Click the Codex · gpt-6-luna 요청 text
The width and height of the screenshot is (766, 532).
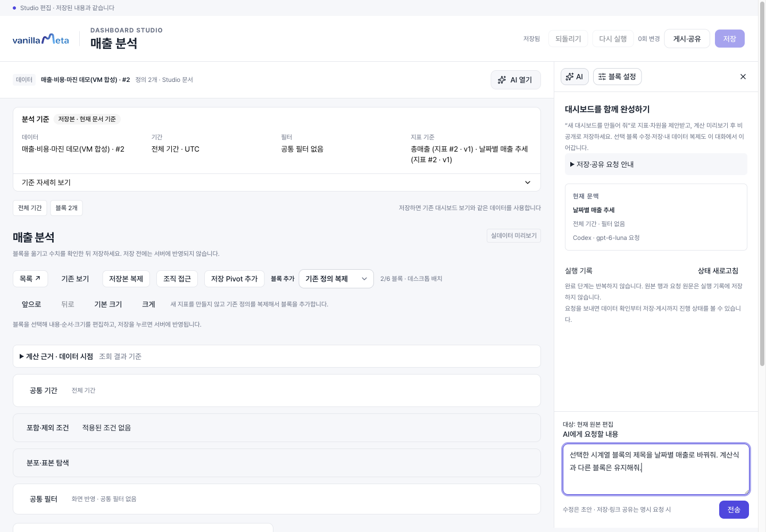pos(606,238)
